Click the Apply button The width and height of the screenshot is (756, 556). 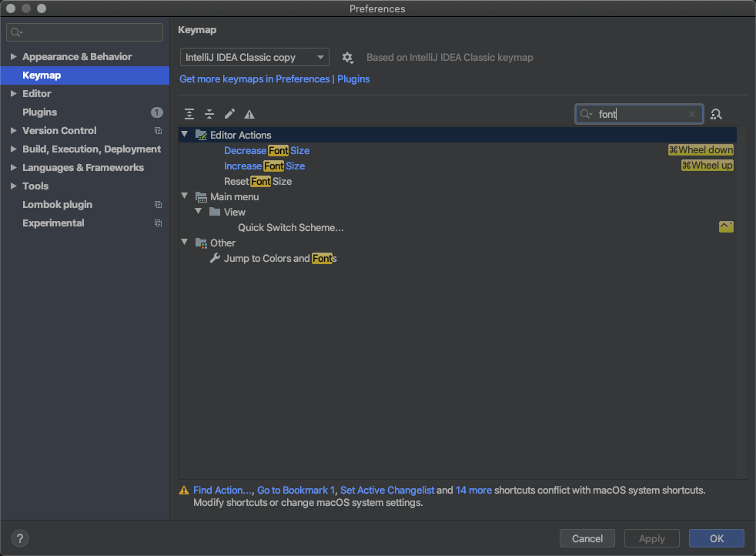[x=652, y=538]
